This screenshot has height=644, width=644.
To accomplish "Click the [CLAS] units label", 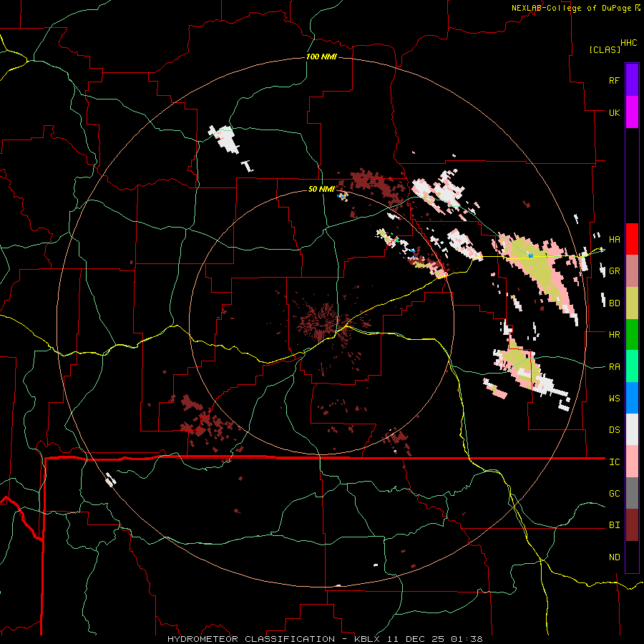I will pos(605,50).
